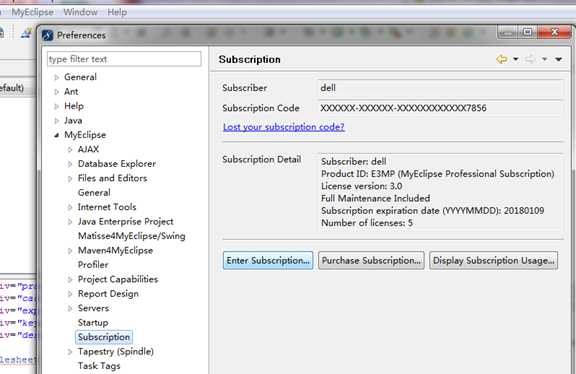Follow the Lost your subscription code link

pos(284,127)
